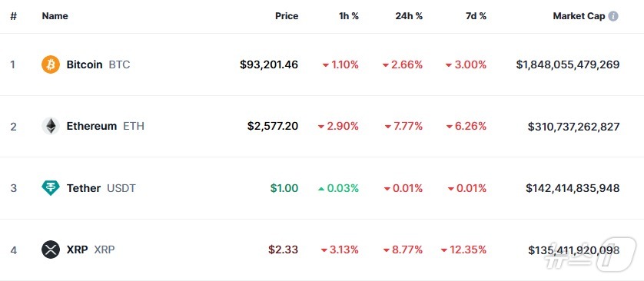Click Ethereum market cap value
Image resolution: width=644 pixels, height=281 pixels.
click(573, 127)
